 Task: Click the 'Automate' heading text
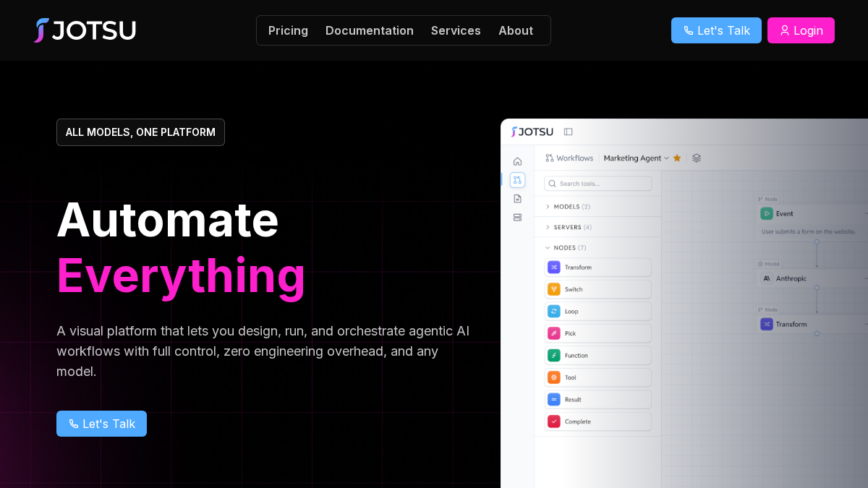(168, 220)
